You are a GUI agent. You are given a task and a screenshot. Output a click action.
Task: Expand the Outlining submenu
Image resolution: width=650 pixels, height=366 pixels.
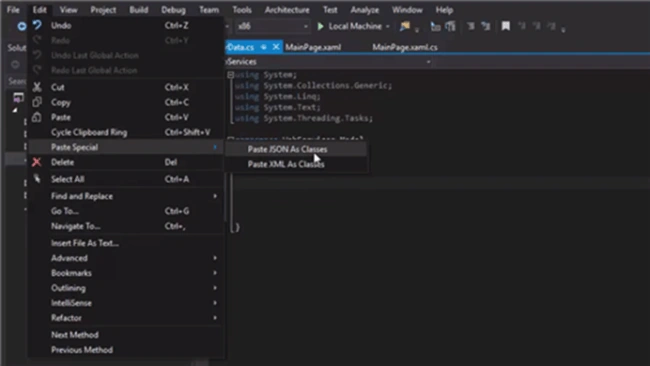(x=215, y=288)
